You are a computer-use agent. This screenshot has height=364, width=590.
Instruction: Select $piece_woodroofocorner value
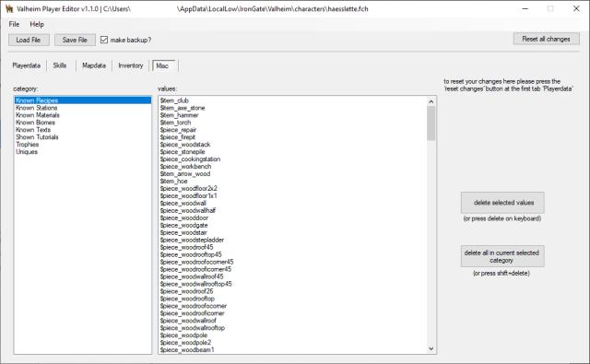point(292,306)
